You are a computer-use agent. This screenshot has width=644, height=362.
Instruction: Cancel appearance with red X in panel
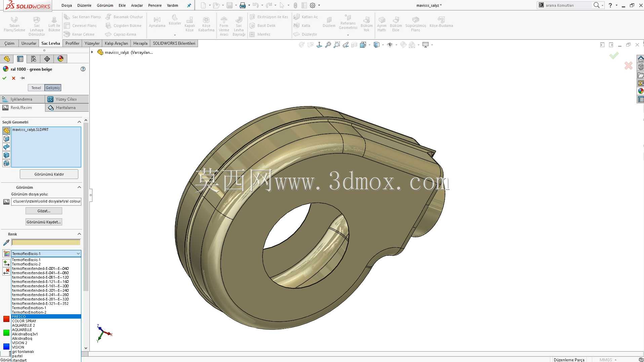pyautogui.click(x=13, y=78)
